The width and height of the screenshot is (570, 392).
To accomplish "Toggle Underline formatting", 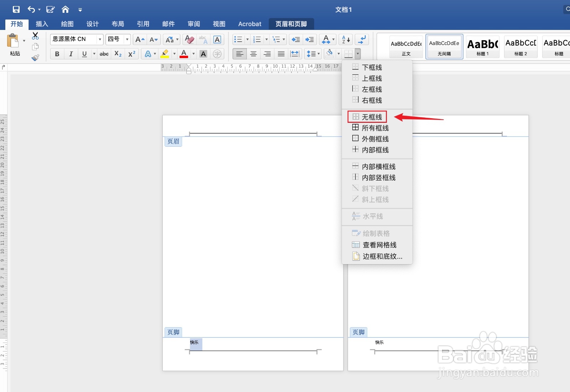I will (x=84, y=54).
